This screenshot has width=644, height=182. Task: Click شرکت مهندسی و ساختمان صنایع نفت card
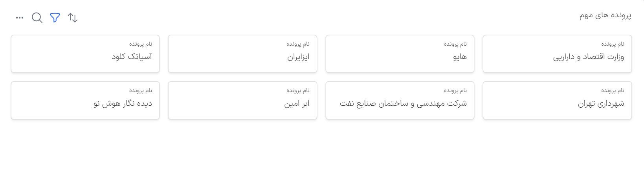(x=400, y=100)
